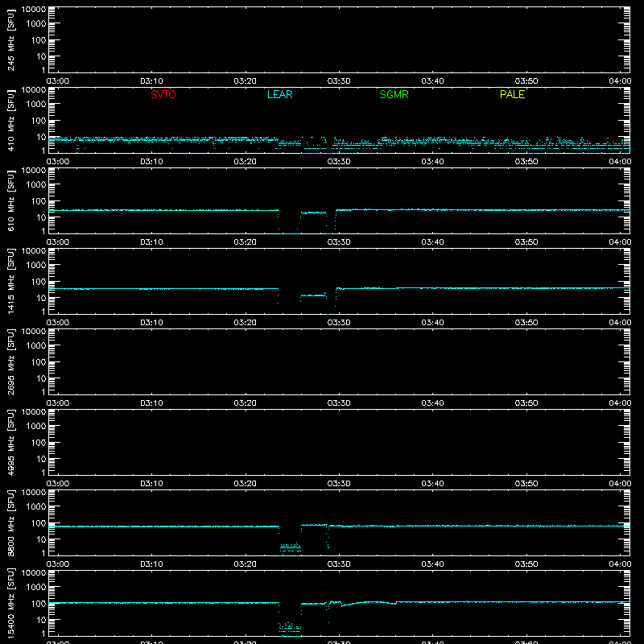Click the 100 tick on the 8800 MHz axis
The image size is (644, 644).
(x=39, y=523)
